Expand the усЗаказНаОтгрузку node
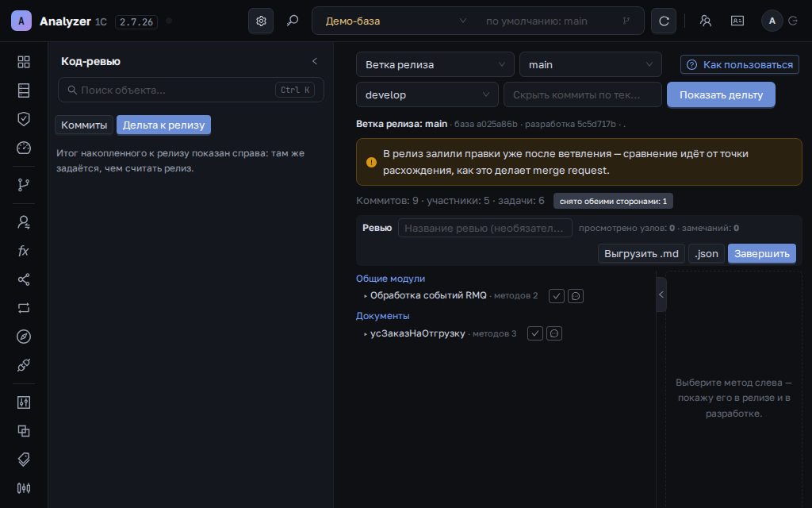This screenshot has height=508, width=812. coord(365,334)
